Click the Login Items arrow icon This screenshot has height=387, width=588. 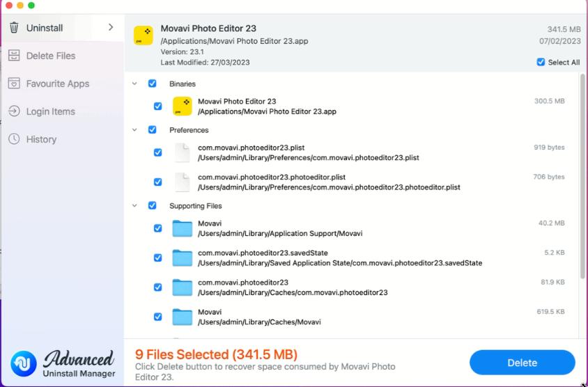pyautogui.click(x=14, y=111)
